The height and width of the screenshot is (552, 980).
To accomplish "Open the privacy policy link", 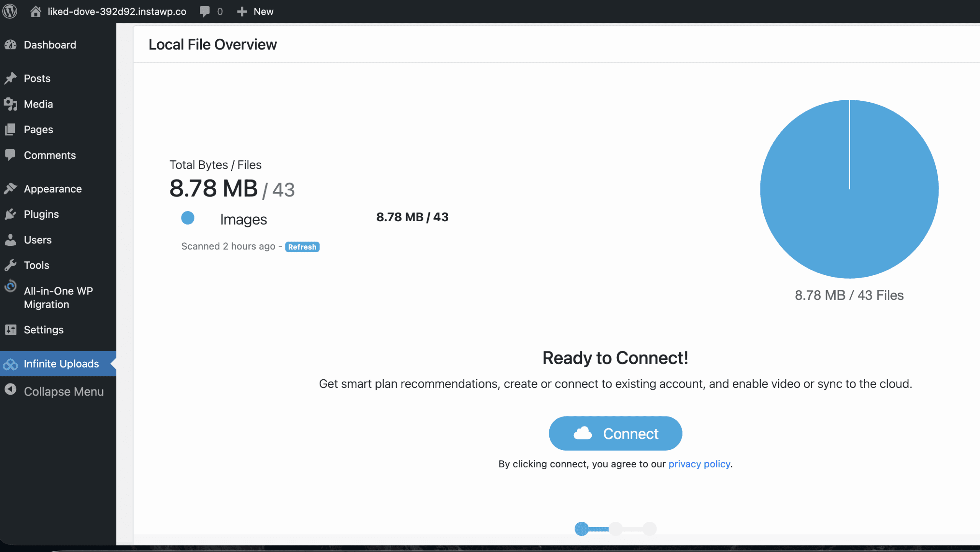I will [x=699, y=464].
